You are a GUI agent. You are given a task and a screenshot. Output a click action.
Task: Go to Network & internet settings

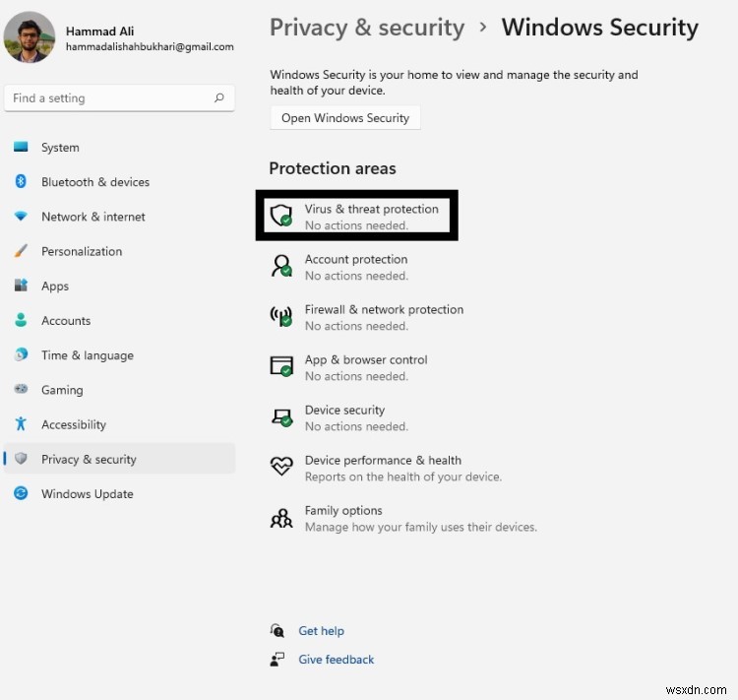[x=119, y=217]
